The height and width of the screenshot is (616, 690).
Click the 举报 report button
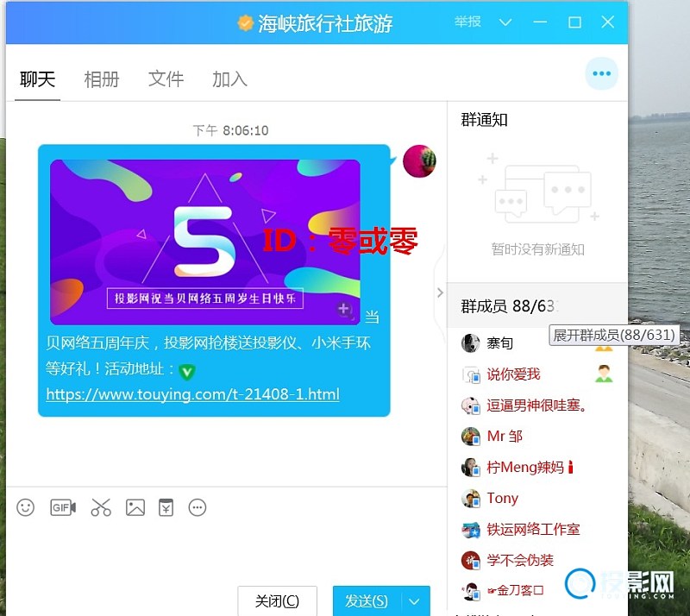(467, 22)
